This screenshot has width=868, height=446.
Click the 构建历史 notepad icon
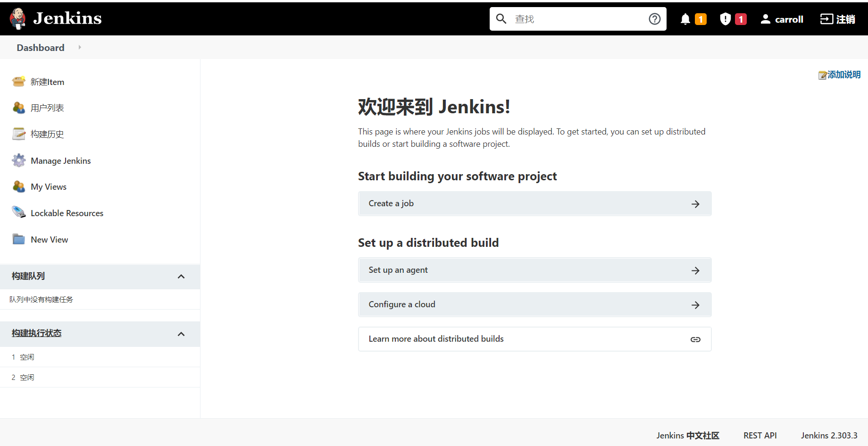pos(19,134)
